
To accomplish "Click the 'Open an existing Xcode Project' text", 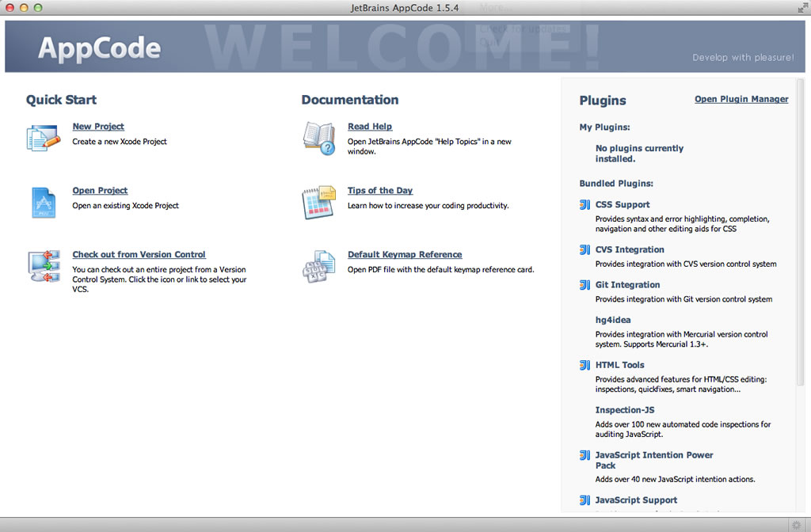I will pyautogui.click(x=126, y=206).
